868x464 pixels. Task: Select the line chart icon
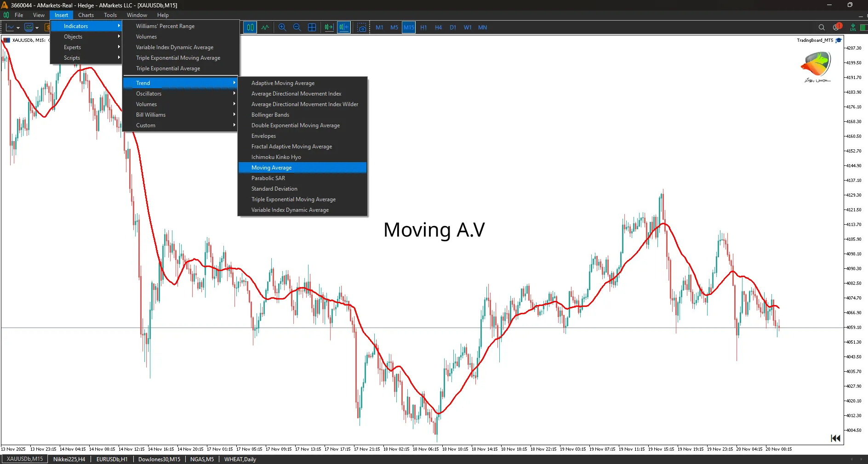[265, 28]
